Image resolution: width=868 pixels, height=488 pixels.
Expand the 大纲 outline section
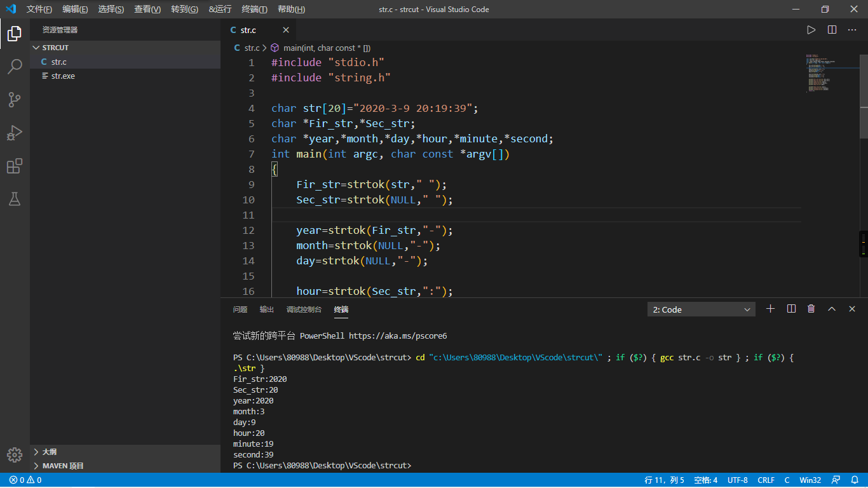tap(125, 452)
